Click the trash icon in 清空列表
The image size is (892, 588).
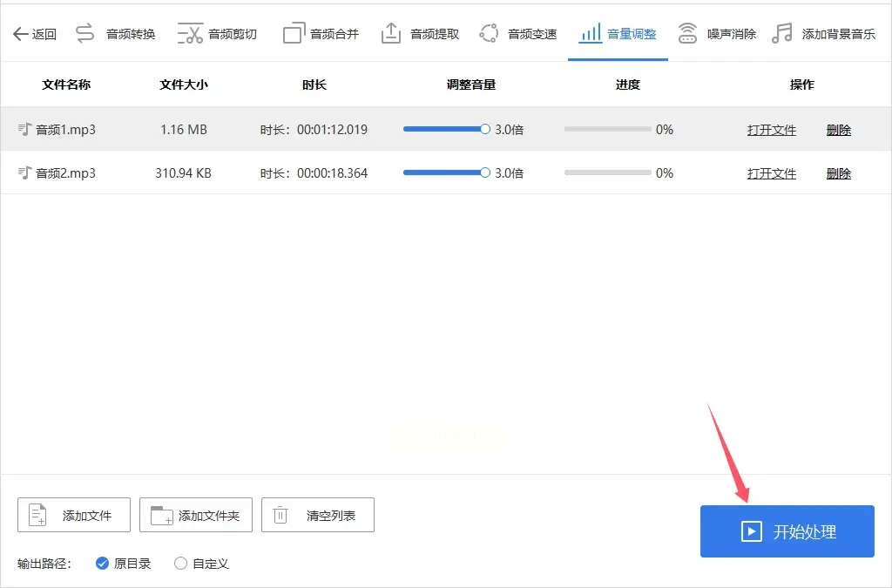[x=280, y=515]
